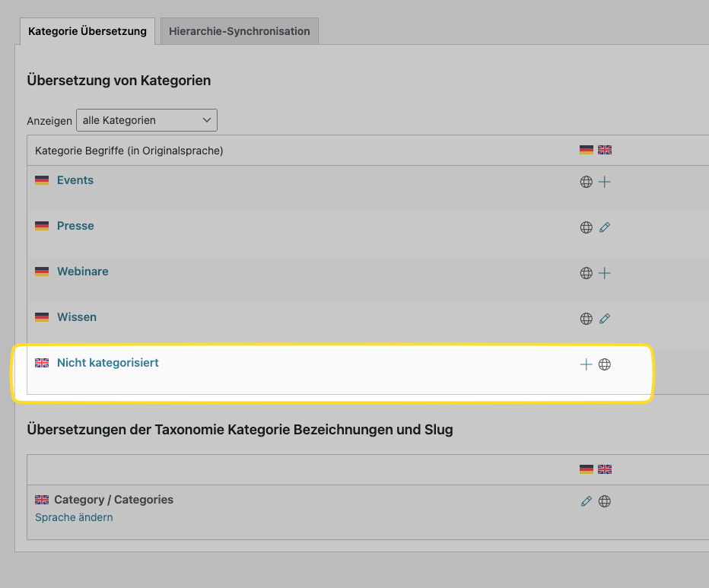Click the 'Sprache ändern' link
The height and width of the screenshot is (588, 709).
[x=74, y=517]
